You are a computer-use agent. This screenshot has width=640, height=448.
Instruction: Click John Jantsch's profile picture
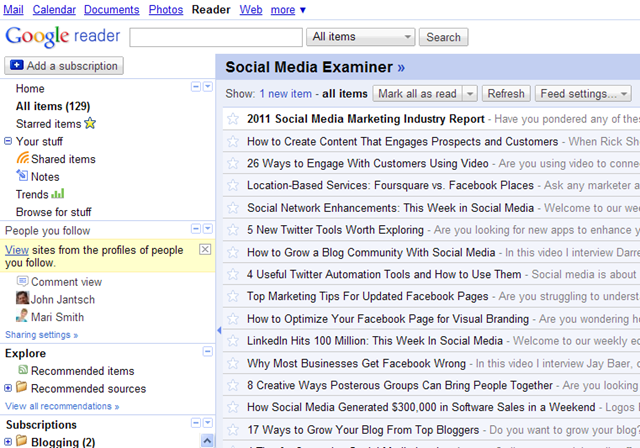click(x=22, y=298)
